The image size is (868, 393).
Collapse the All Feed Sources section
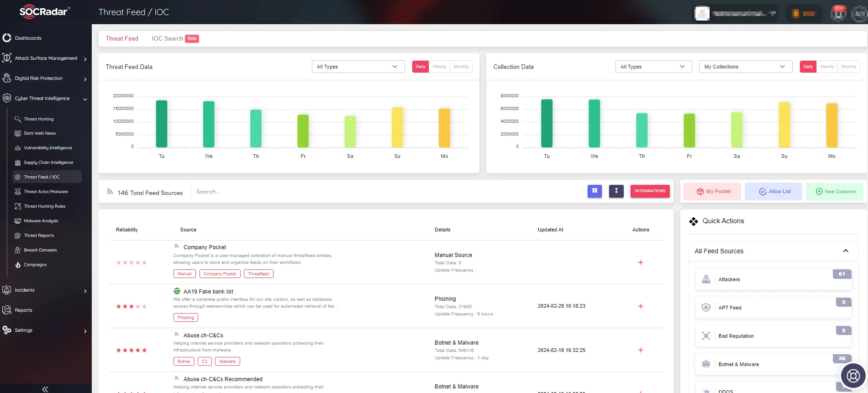coord(846,251)
